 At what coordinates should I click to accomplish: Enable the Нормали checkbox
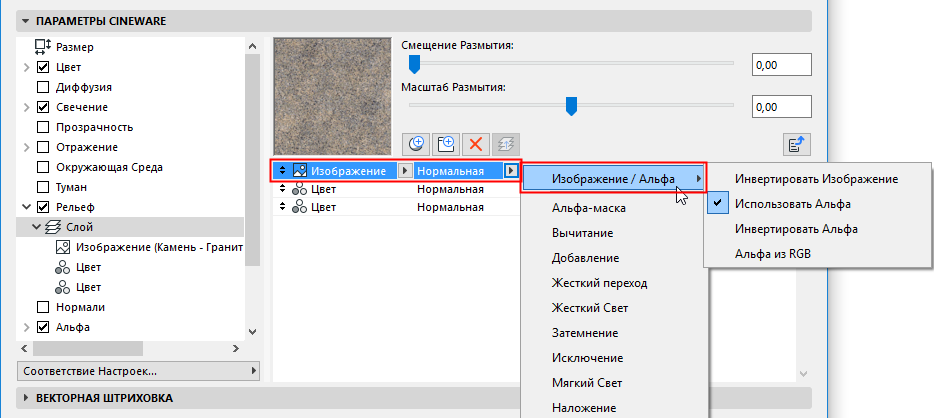click(43, 307)
